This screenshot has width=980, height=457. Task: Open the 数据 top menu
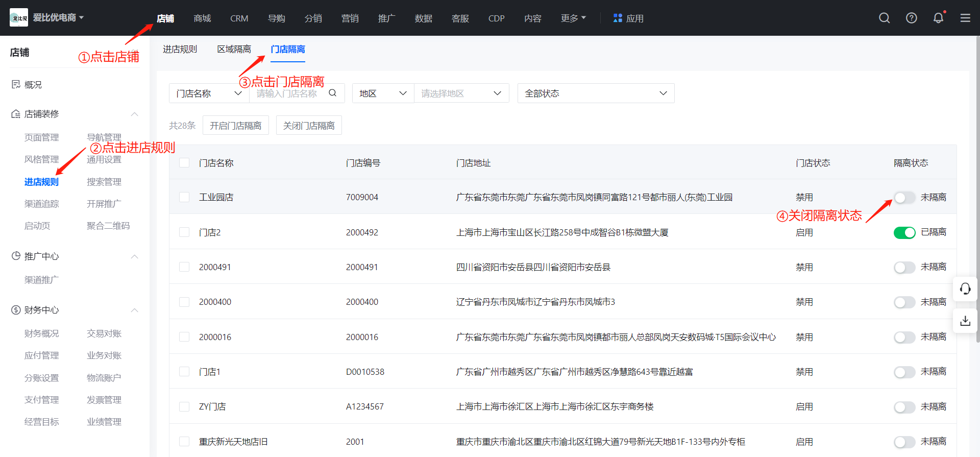pyautogui.click(x=423, y=18)
